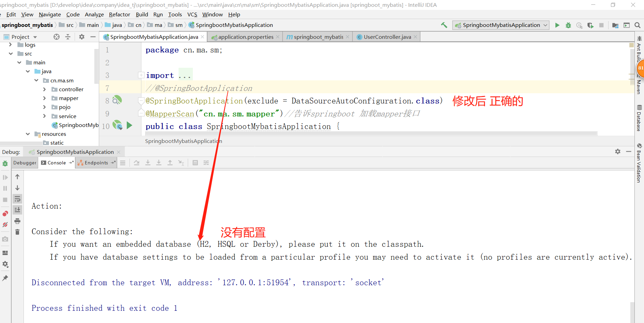Click the scroll-from-source target icon in Project panel
644x323 pixels.
(57, 37)
